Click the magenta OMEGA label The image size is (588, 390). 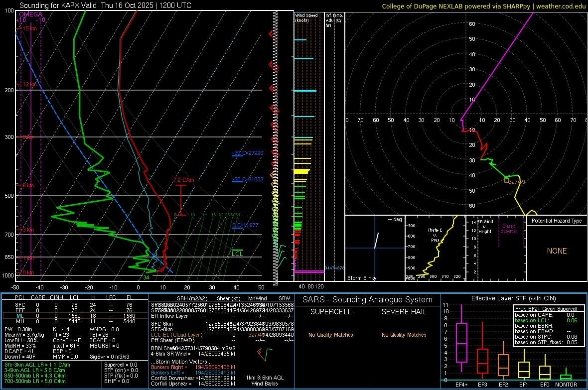point(30,14)
